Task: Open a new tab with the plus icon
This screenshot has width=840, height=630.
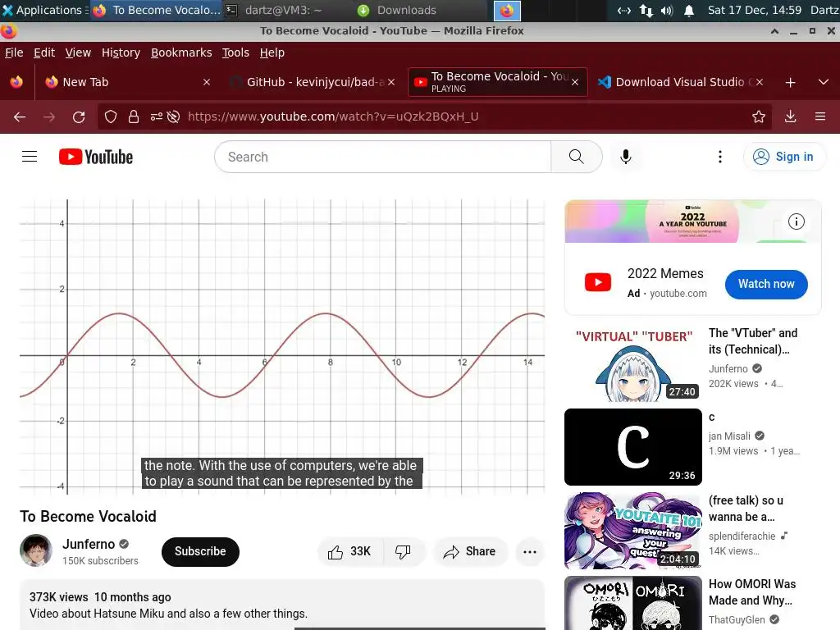Action: [x=790, y=83]
